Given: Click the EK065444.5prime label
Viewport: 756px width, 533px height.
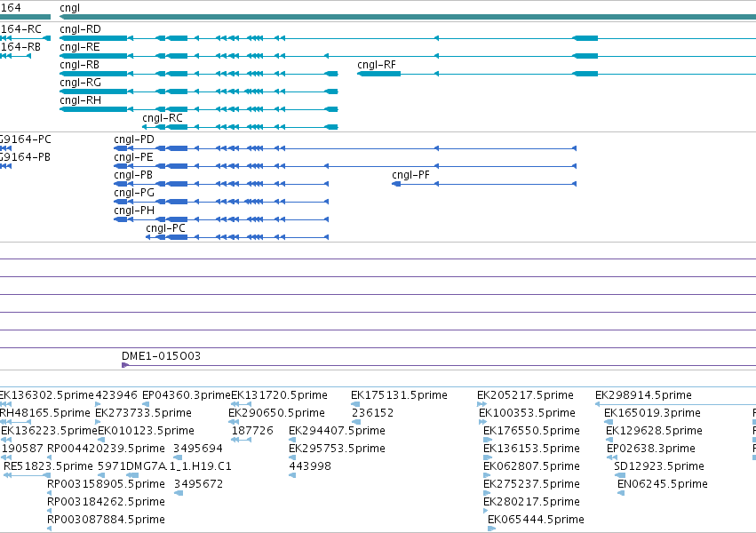Looking at the screenshot, I should point(536,521).
